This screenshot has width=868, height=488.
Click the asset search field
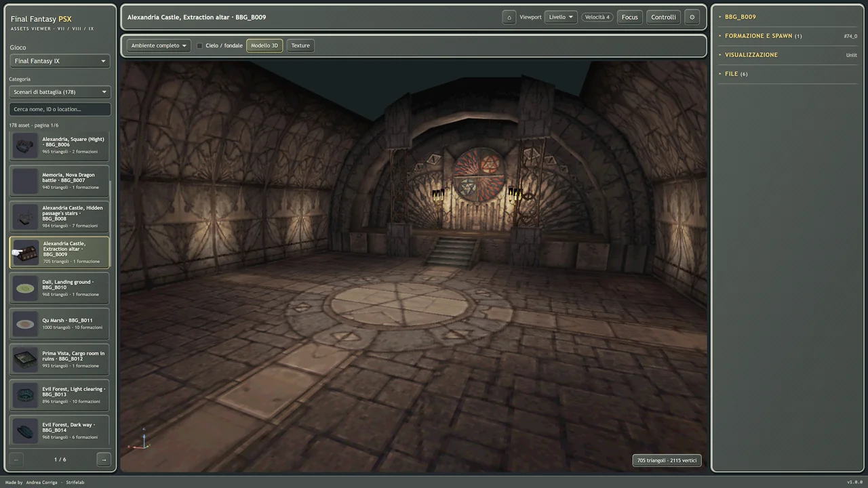(60, 109)
